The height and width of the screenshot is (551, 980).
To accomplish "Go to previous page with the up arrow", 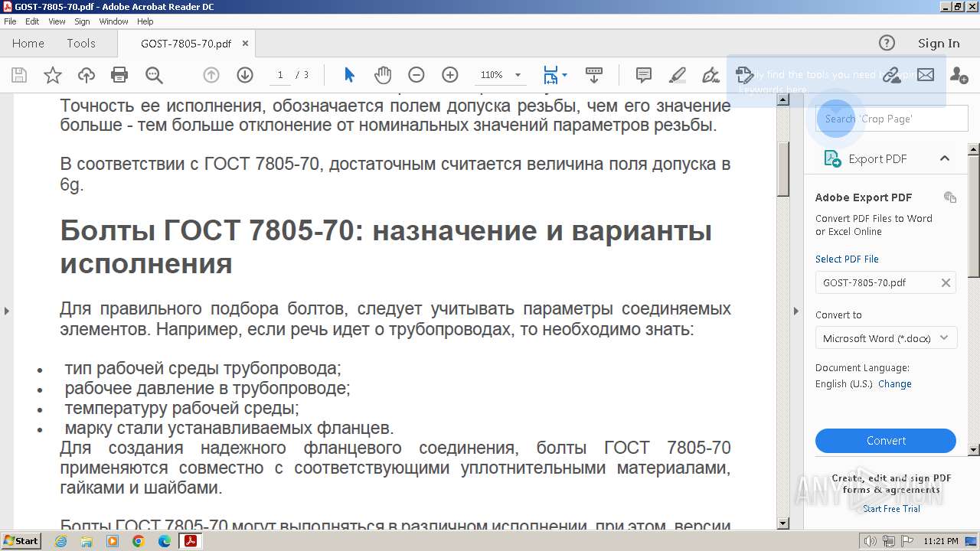I will (x=211, y=75).
